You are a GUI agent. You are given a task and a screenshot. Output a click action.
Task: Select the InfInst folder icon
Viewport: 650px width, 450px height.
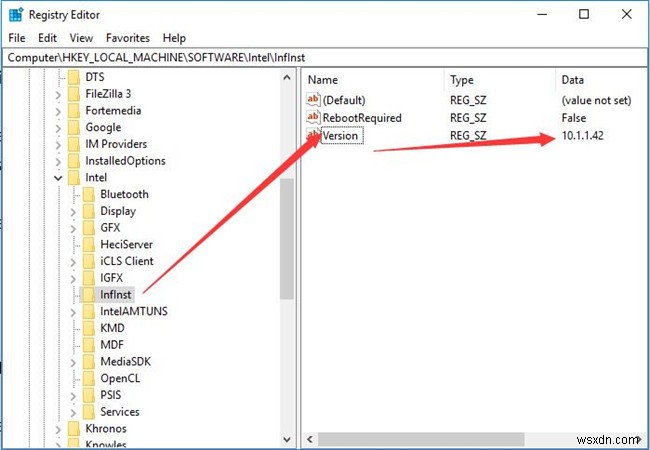coord(89,295)
